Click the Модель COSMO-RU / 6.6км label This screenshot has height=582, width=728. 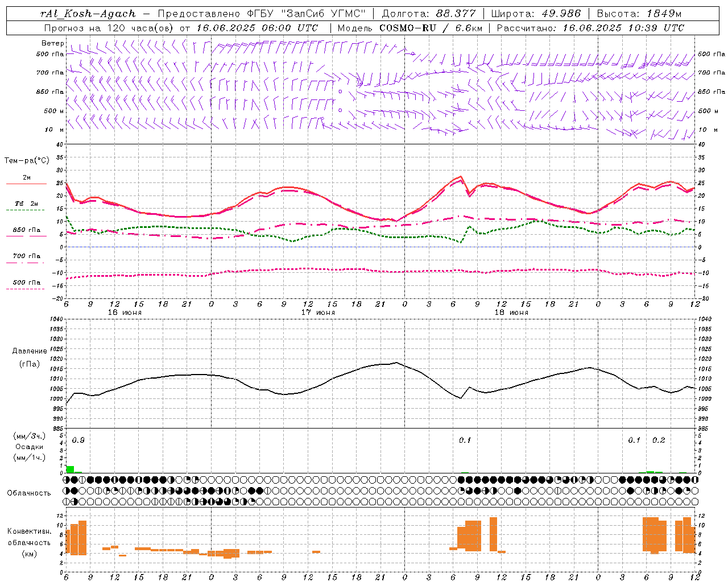coord(410,28)
